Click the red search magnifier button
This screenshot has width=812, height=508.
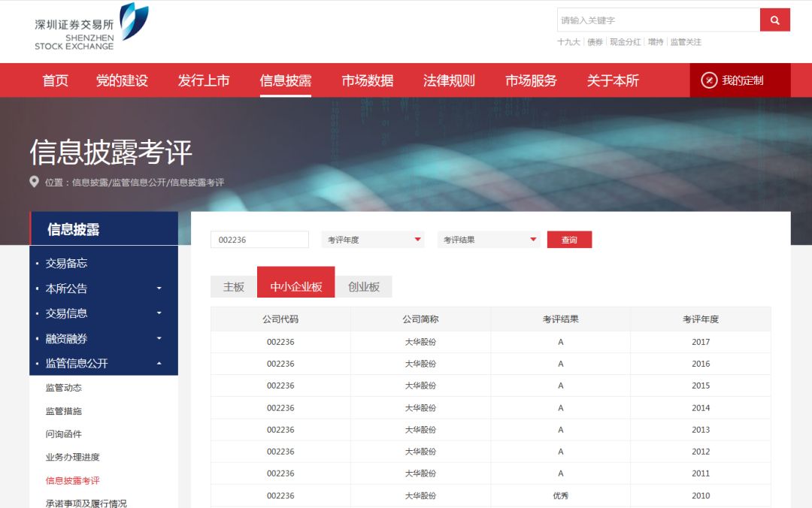pyautogui.click(x=774, y=20)
